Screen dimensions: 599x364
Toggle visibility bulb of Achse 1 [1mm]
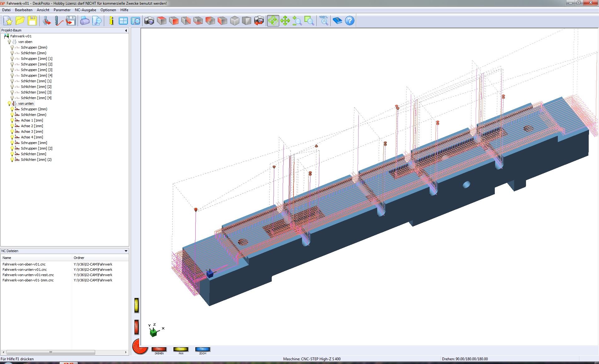[12, 120]
